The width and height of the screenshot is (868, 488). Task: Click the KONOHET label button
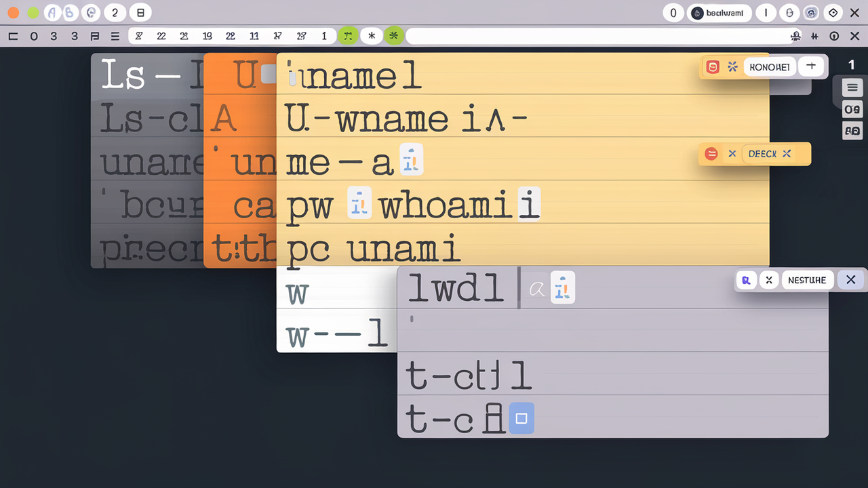pyautogui.click(x=770, y=66)
